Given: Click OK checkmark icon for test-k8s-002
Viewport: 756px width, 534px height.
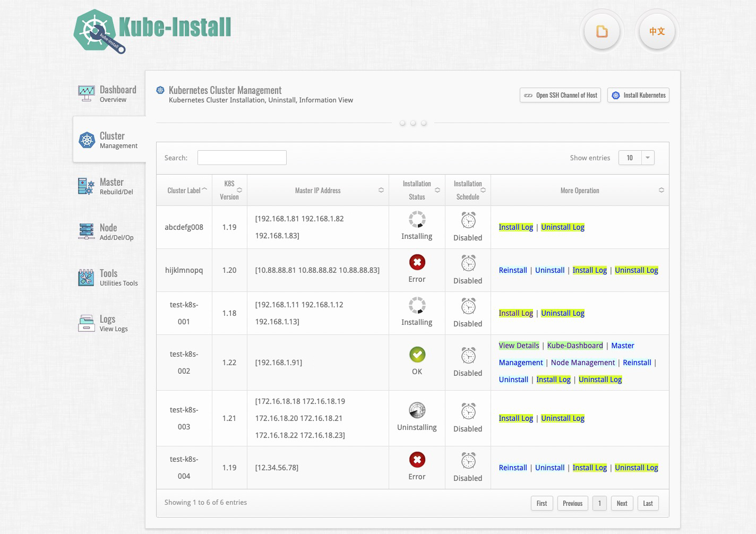Looking at the screenshot, I should [417, 355].
